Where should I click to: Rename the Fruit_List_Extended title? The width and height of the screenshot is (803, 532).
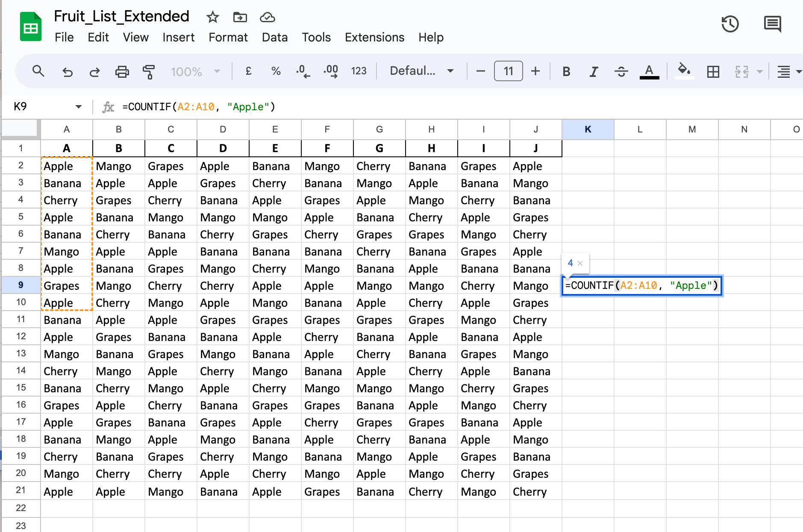(121, 16)
